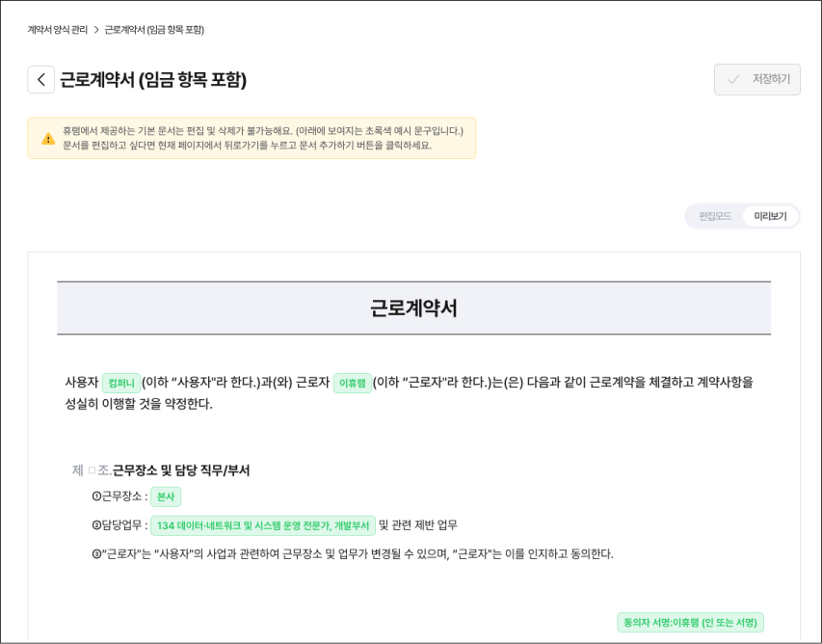
Task: Switch to 편집모드 (edit mode)
Action: click(714, 216)
